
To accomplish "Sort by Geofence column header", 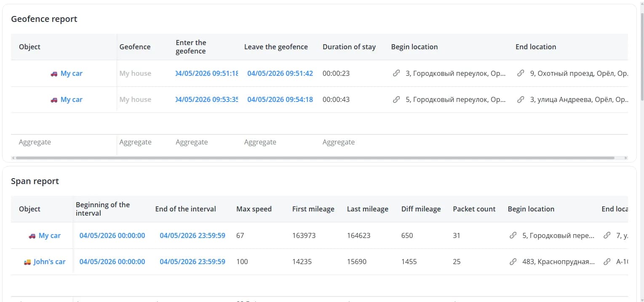I will pyautogui.click(x=135, y=47).
